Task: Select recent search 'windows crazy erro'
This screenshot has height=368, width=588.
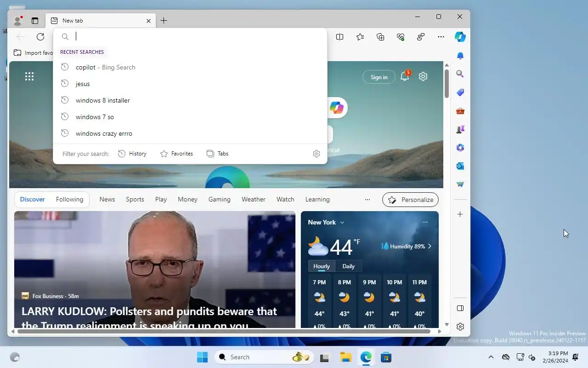Action: pos(190,133)
